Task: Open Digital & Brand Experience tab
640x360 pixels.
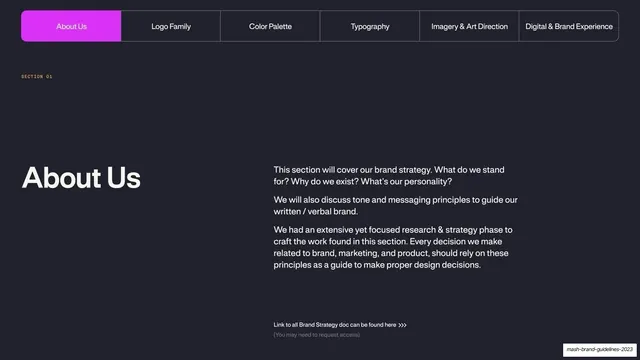Action: click(569, 26)
